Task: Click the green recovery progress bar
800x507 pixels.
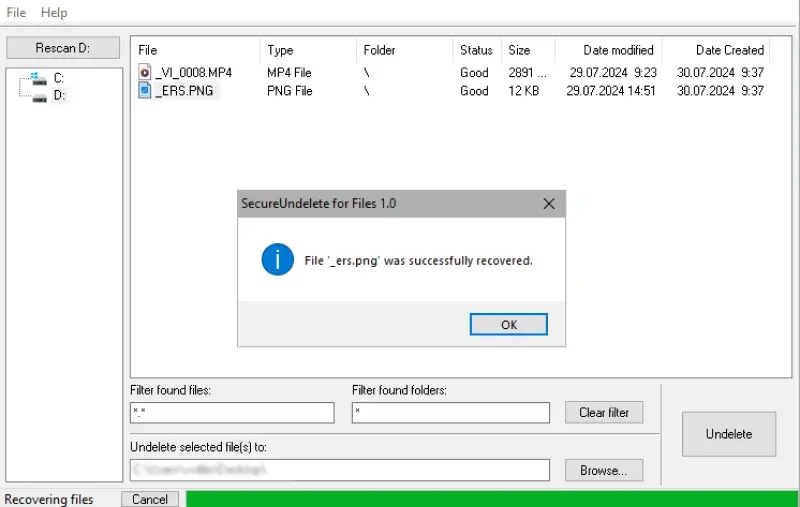Action: coord(492,499)
